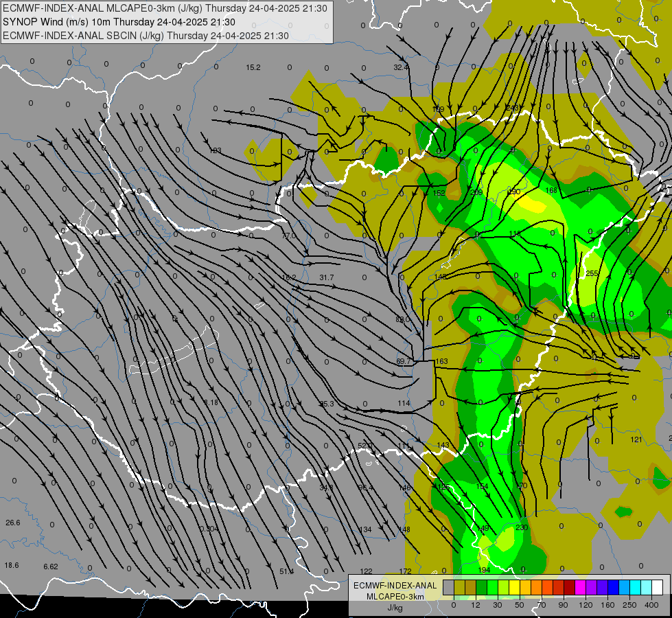
Task: Click the legend label ECMWF-INDEX-ANAL
Action: (395, 586)
